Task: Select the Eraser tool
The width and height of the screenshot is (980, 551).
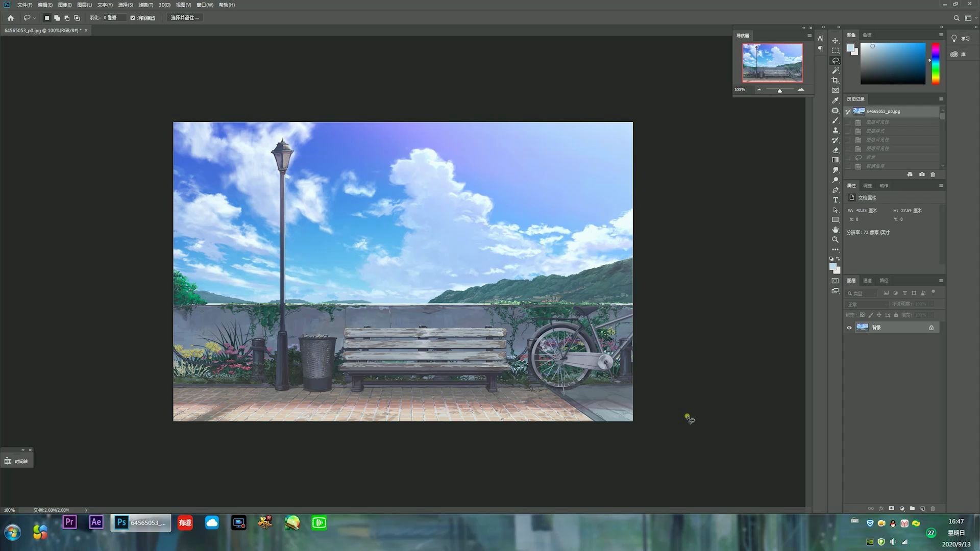Action: [835, 150]
